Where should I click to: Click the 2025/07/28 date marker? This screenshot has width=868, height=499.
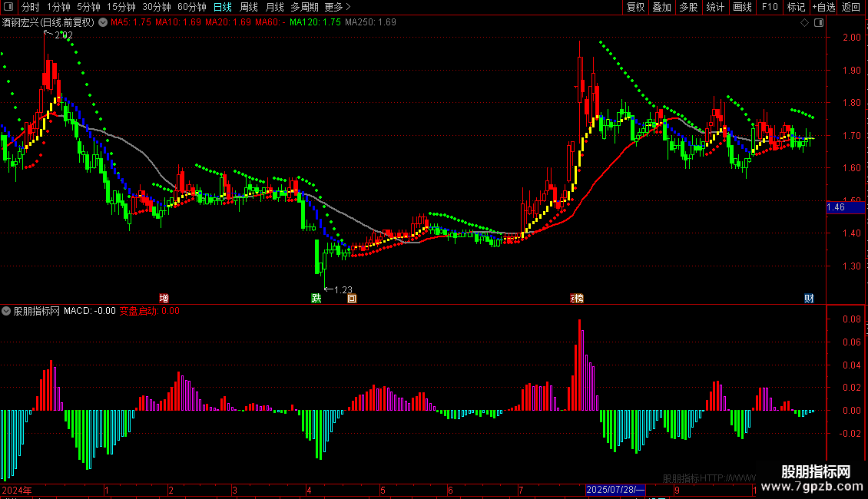pos(615,490)
